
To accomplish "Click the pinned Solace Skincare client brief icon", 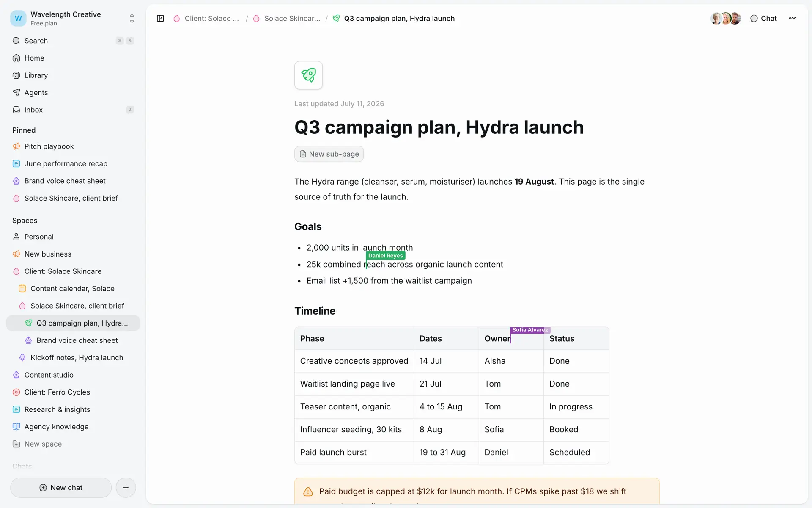I will [x=16, y=198].
